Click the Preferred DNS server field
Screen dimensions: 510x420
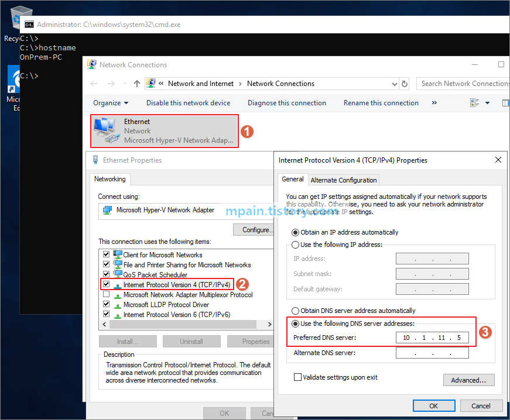click(x=432, y=338)
